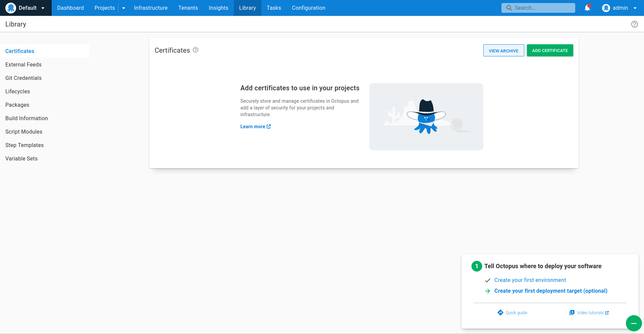Open the Insights tab
This screenshot has height=334, width=644.
pos(218,8)
